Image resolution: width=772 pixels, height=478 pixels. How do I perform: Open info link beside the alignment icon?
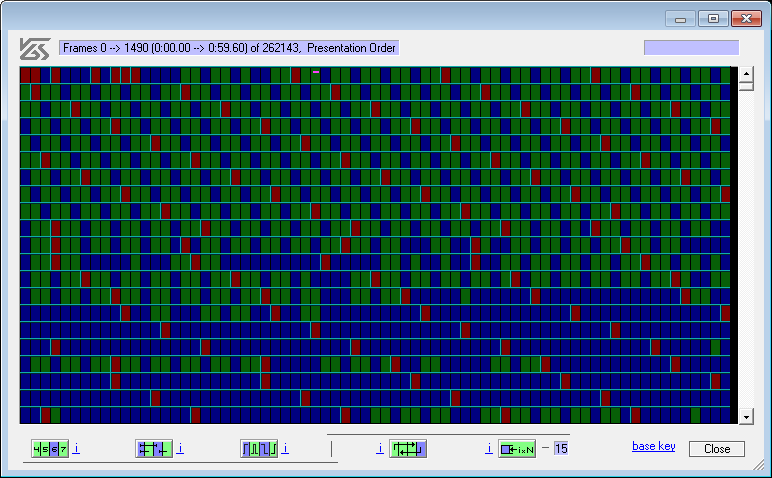click(x=180, y=449)
